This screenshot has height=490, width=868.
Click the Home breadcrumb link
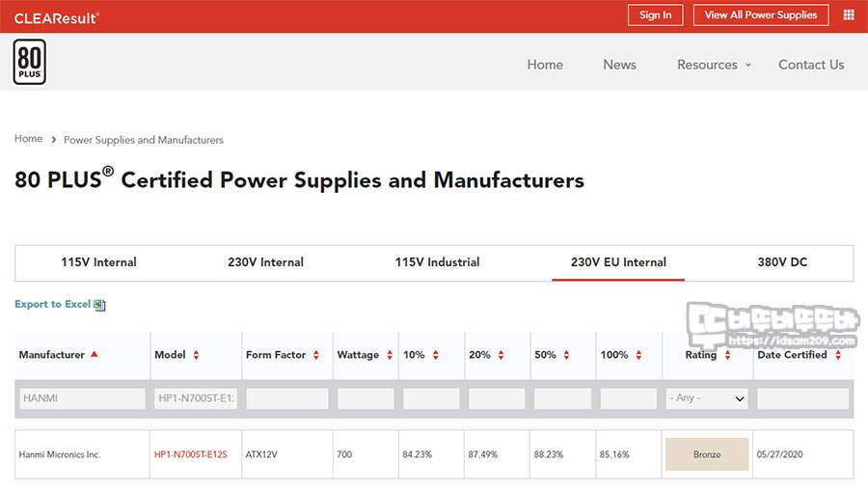pos(28,139)
